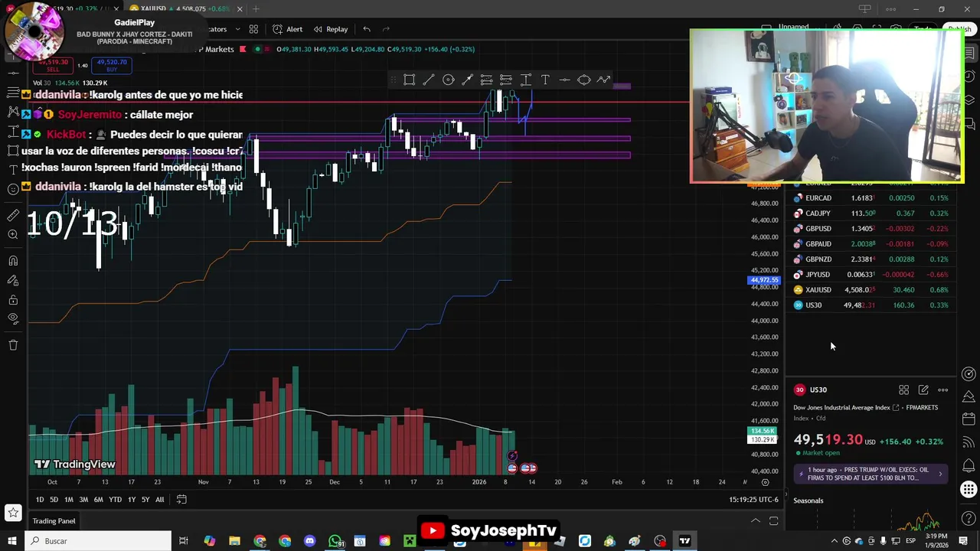Select GBPAUD in the watchlist
The height and width of the screenshot is (551, 980).
click(x=871, y=244)
